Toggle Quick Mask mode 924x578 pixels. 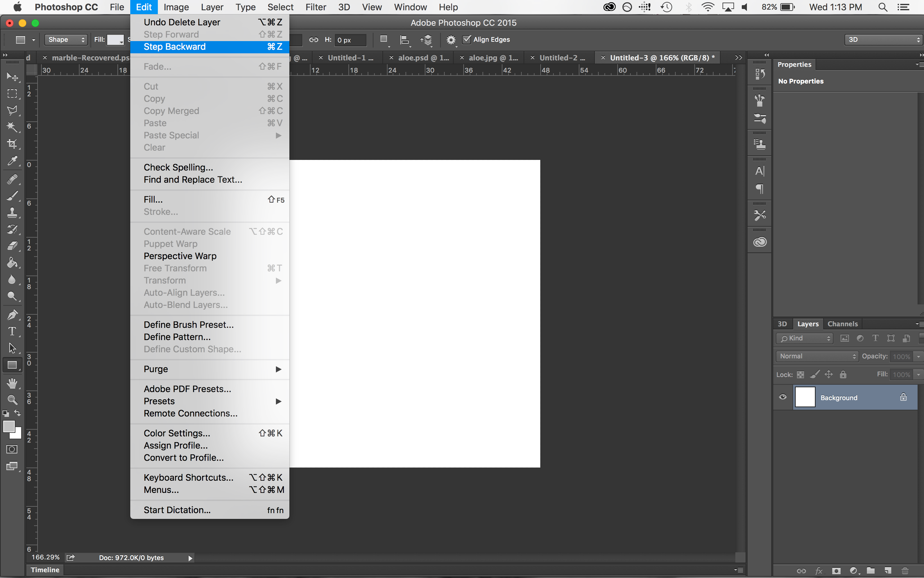click(12, 449)
